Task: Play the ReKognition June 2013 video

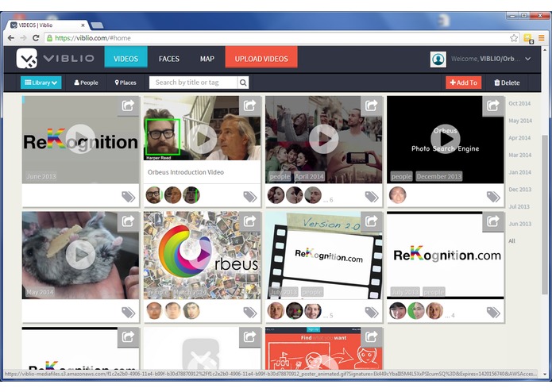Action: click(80, 139)
